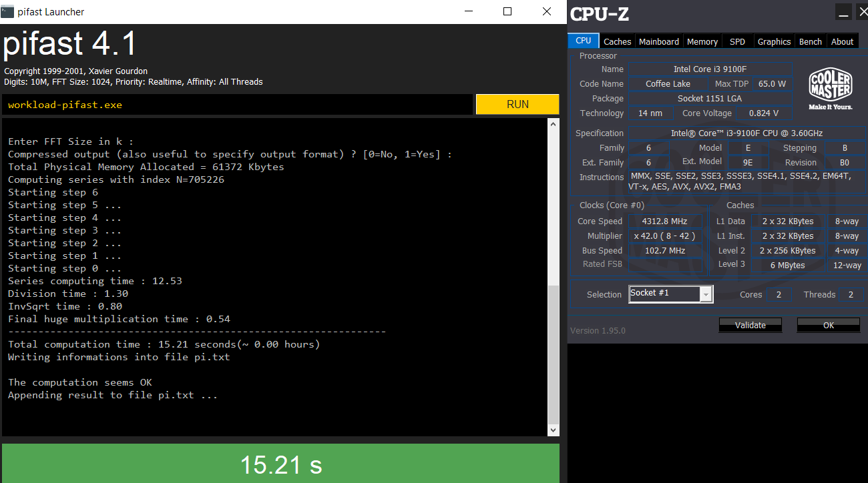Image resolution: width=868 pixels, height=483 pixels.
Task: Click the Appending result to file pi.txt line
Action: coord(113,395)
